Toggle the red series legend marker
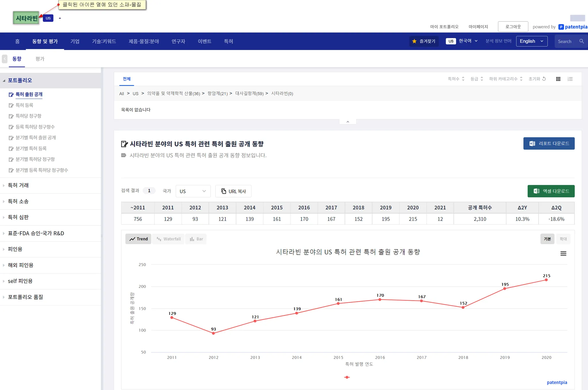The height and width of the screenshot is (390, 588). click(347, 377)
